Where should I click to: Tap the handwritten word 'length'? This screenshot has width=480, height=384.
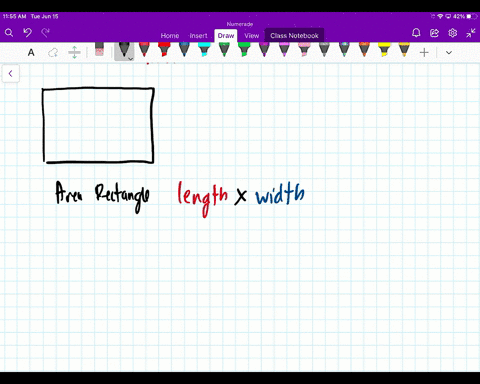(x=203, y=198)
